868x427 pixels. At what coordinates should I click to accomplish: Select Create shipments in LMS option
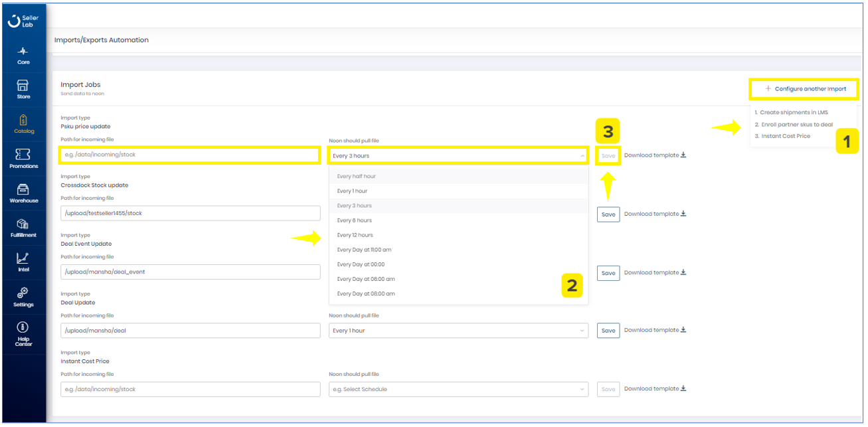(791, 112)
